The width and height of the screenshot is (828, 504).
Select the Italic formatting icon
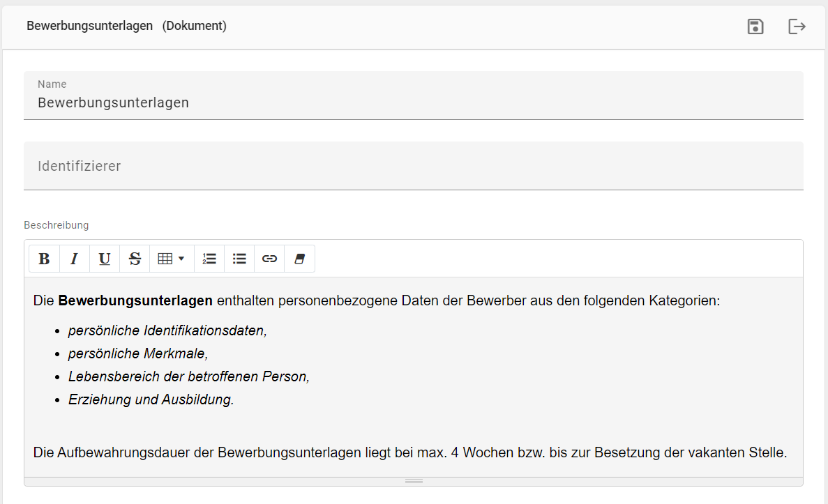click(x=74, y=258)
